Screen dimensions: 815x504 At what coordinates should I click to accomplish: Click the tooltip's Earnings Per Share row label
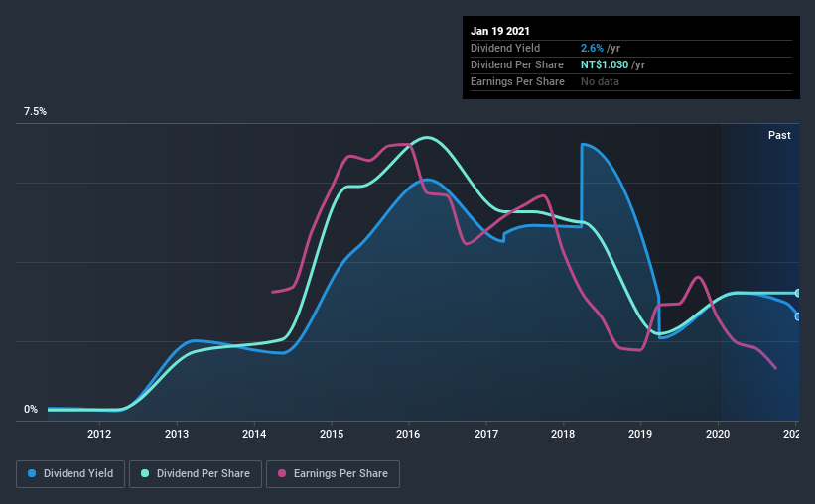point(517,81)
